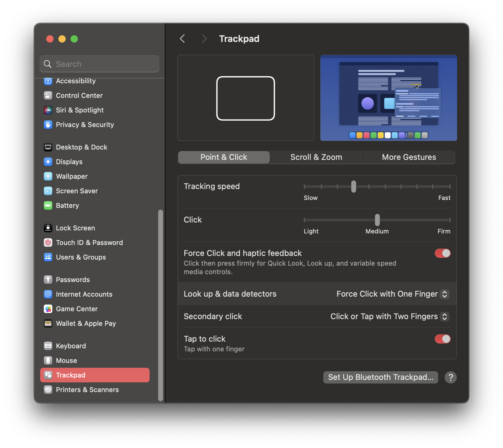Screen dimensions: 503x448
Task: Click the Game Center icon
Action: (48, 309)
